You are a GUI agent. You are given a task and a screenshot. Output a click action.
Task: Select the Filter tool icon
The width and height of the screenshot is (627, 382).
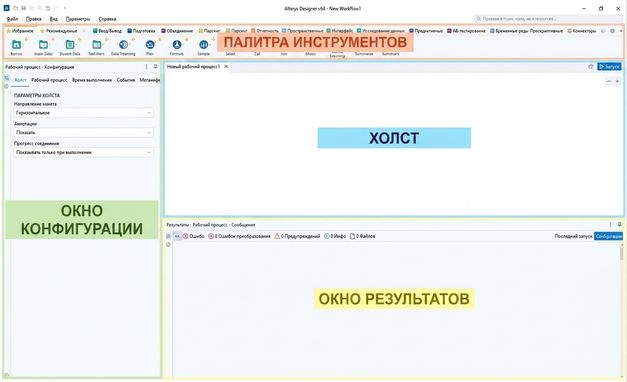click(x=150, y=44)
